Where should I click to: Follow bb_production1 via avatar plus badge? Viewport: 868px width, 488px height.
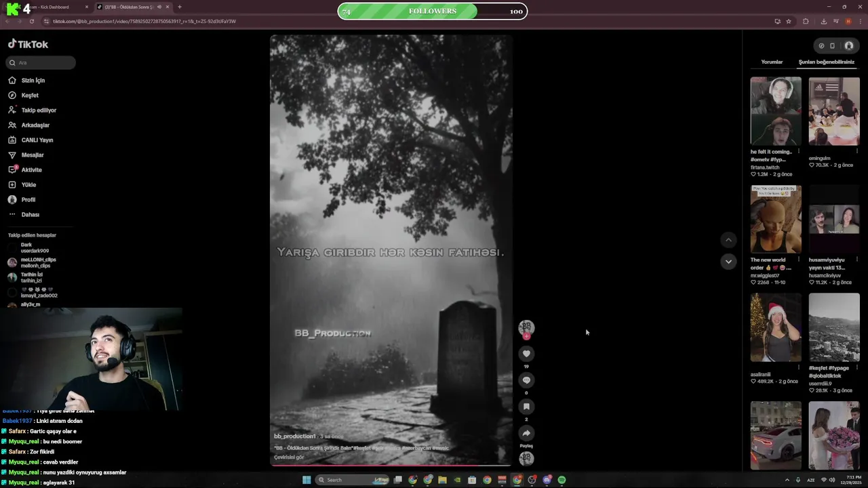526,336
